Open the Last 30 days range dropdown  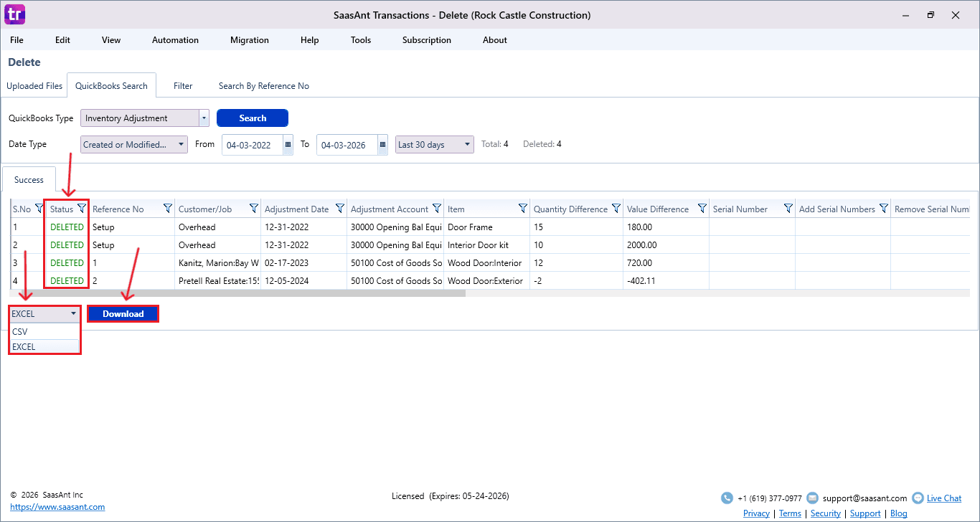pyautogui.click(x=435, y=145)
